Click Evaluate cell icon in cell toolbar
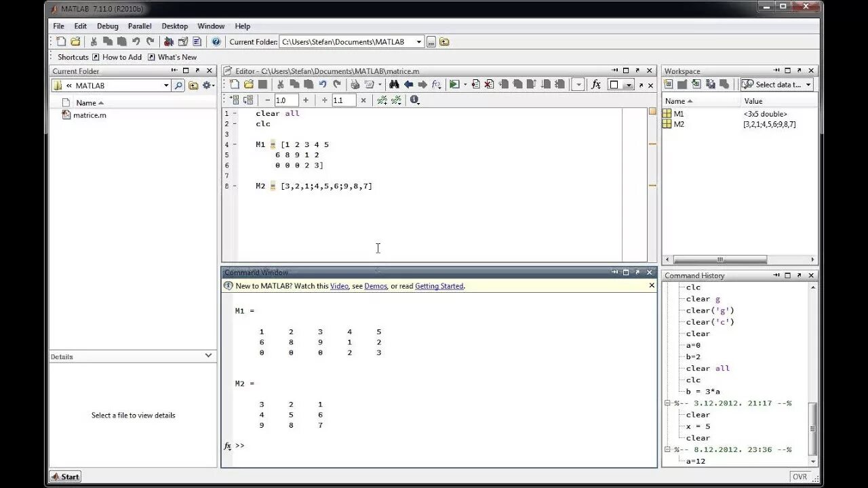The height and width of the screenshot is (488, 868). click(x=235, y=100)
